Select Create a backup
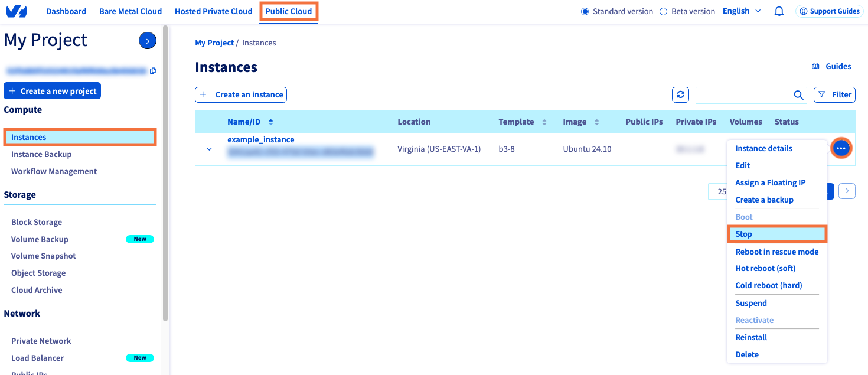The height and width of the screenshot is (375, 868). (x=764, y=200)
